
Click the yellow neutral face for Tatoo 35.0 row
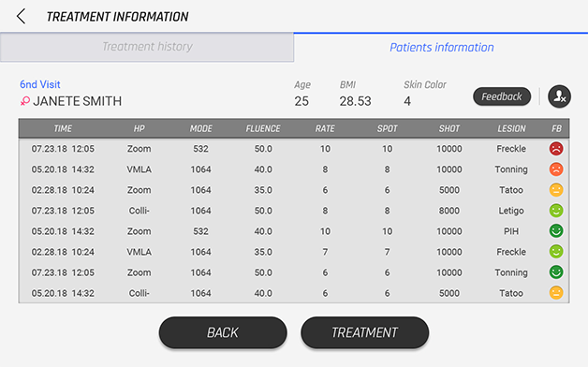click(x=556, y=190)
